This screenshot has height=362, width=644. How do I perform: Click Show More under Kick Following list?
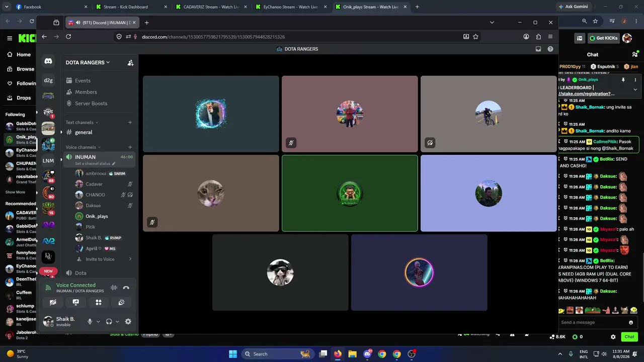[x=15, y=192]
